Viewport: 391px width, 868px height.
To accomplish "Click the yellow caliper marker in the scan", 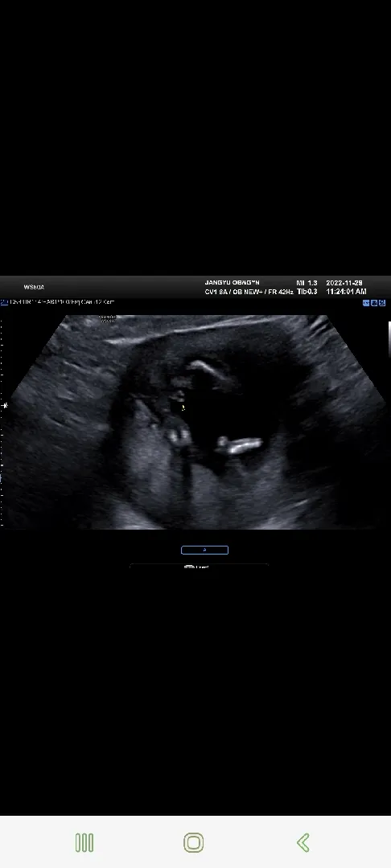I will (183, 408).
